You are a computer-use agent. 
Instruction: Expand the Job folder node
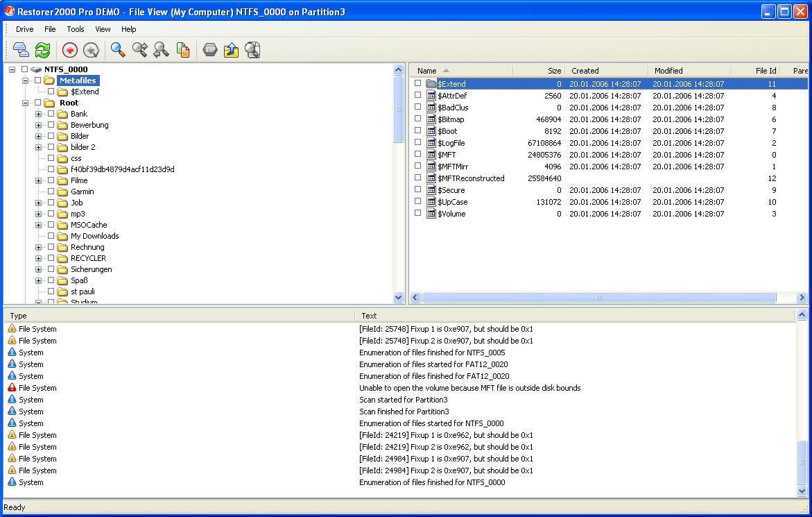coord(38,203)
